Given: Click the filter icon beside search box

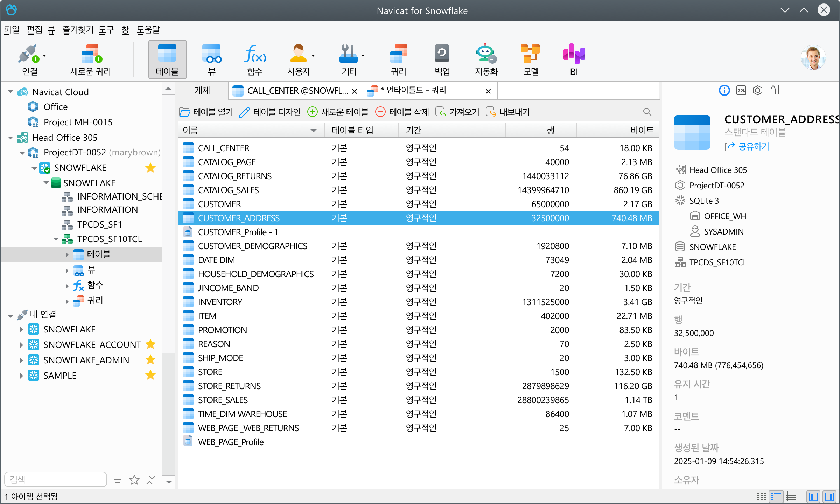Looking at the screenshot, I should [118, 480].
